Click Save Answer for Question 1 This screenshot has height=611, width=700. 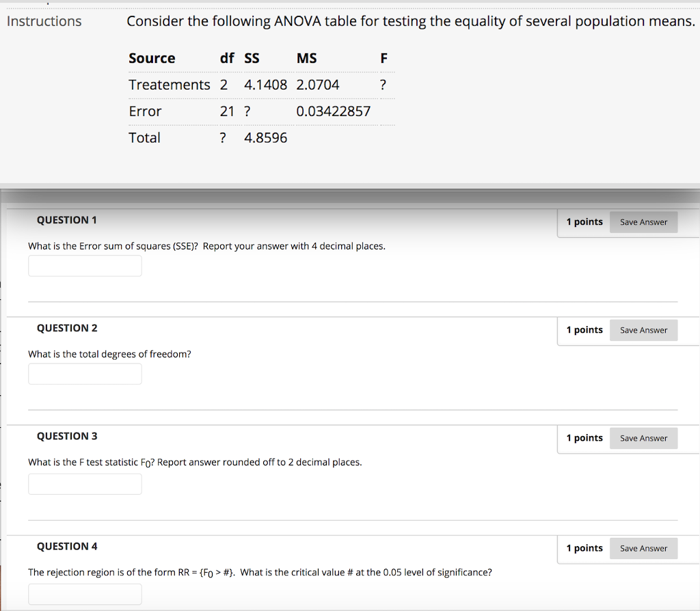(643, 222)
